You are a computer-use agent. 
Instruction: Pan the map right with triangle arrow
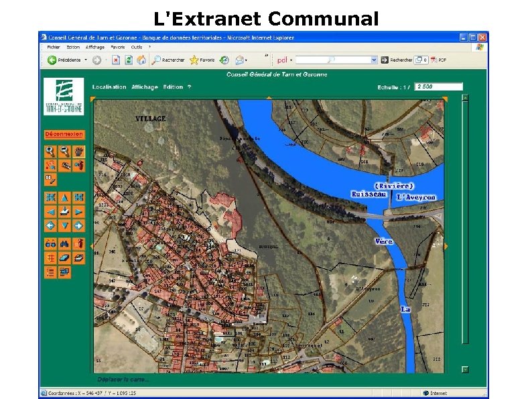tap(78, 212)
